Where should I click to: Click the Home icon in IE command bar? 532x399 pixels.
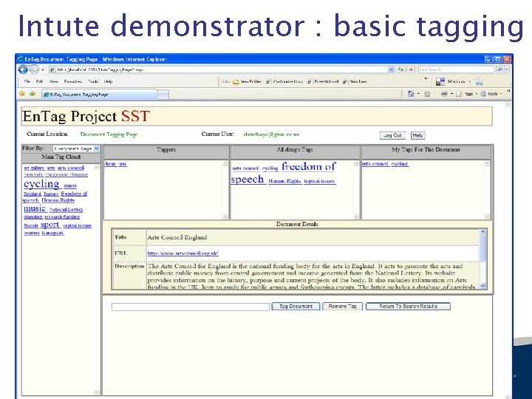[x=411, y=94]
